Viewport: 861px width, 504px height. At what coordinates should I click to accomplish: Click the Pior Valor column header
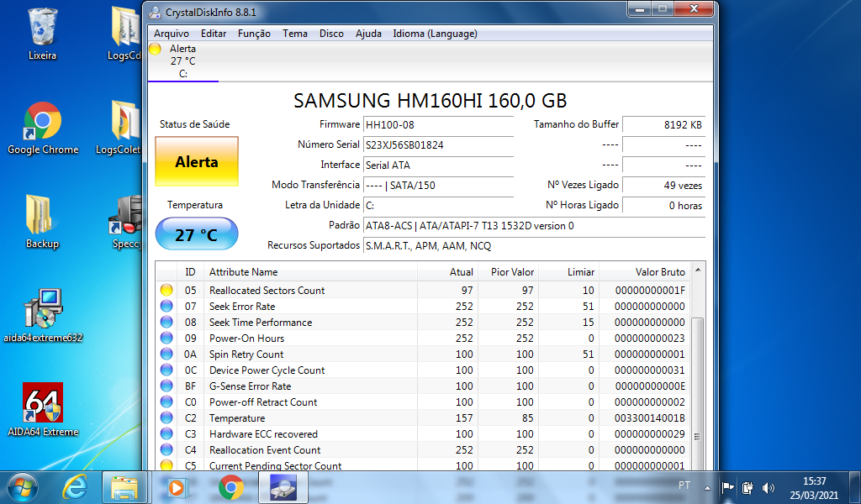[507, 272]
